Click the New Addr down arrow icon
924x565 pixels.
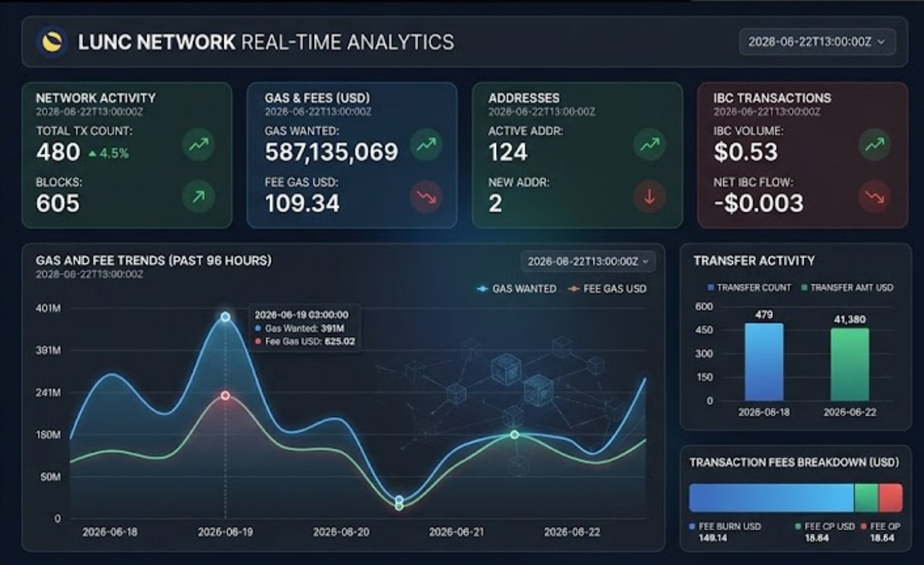649,198
